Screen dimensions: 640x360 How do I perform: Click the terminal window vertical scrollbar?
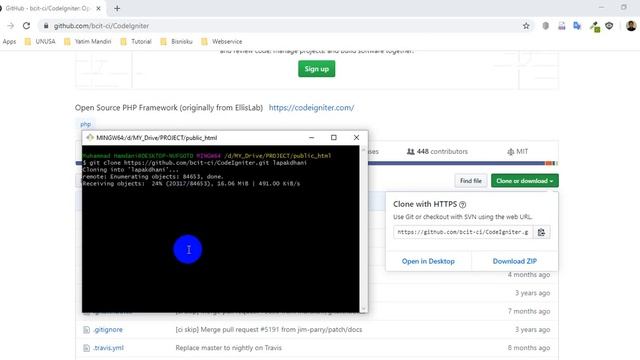pos(363,229)
